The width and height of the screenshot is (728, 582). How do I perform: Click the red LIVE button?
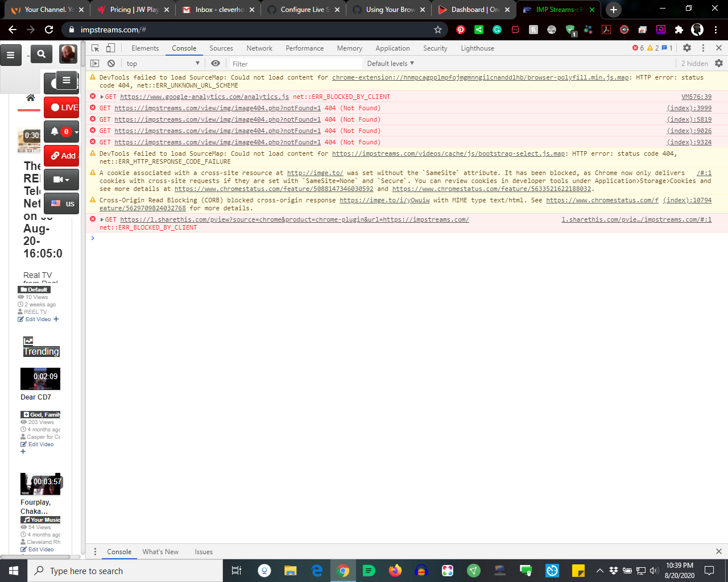(61, 107)
